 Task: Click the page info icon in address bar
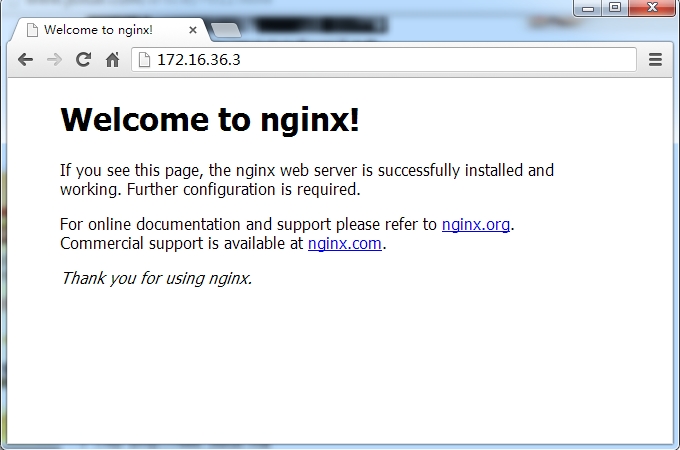click(x=144, y=59)
